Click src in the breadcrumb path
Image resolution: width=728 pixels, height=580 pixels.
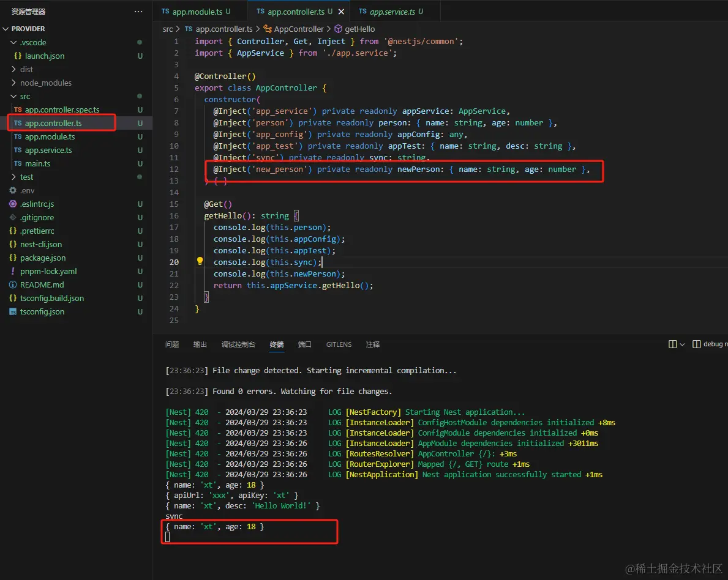coord(168,29)
